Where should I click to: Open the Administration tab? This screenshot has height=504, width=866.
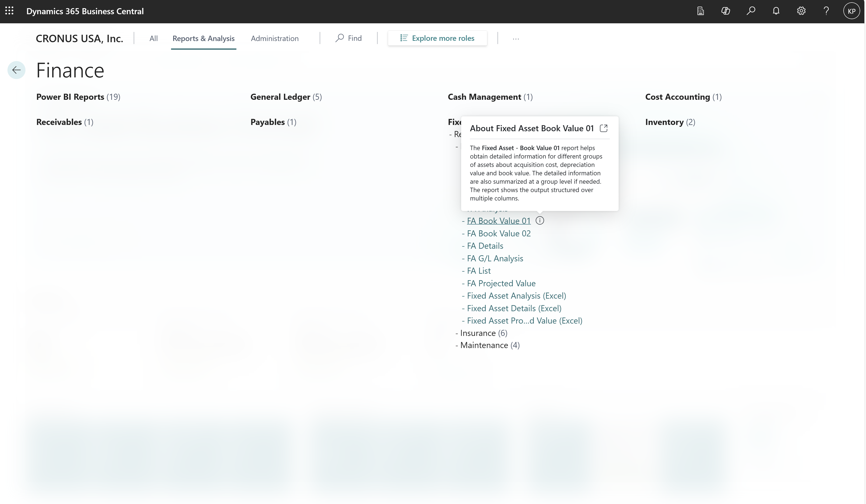click(x=275, y=38)
